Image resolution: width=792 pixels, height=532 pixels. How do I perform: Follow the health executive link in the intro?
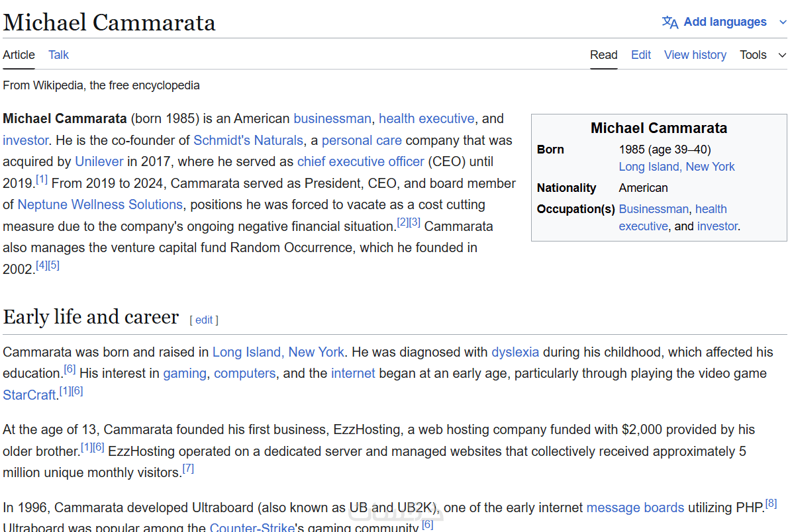tap(427, 118)
